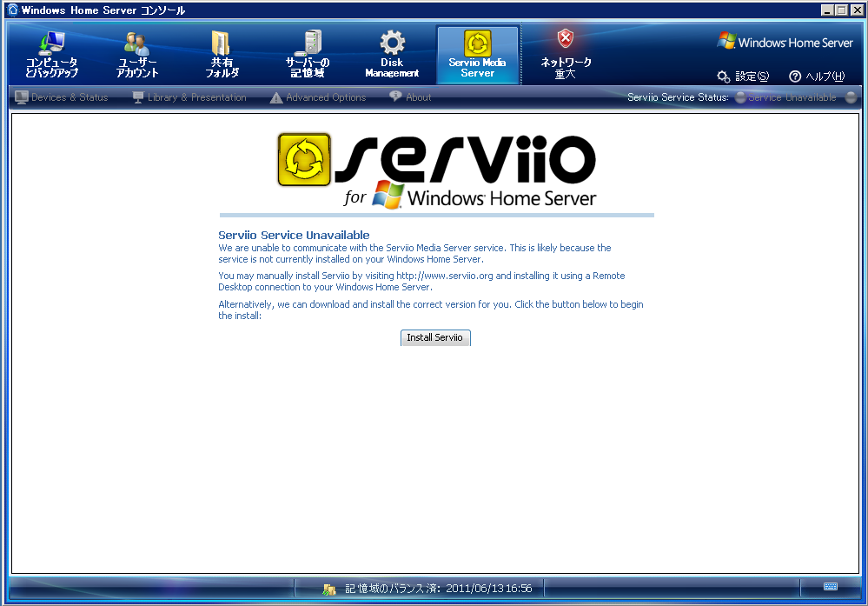868x606 pixels.
Task: Click the yellow Serviio logo image
Action: 304,160
